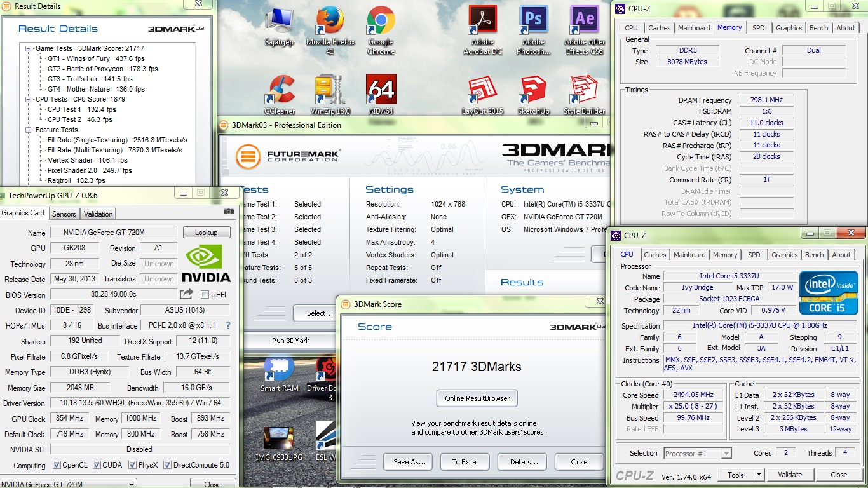The width and height of the screenshot is (868, 488).
Task: Click the BIOS version share/export icon
Action: click(x=186, y=294)
